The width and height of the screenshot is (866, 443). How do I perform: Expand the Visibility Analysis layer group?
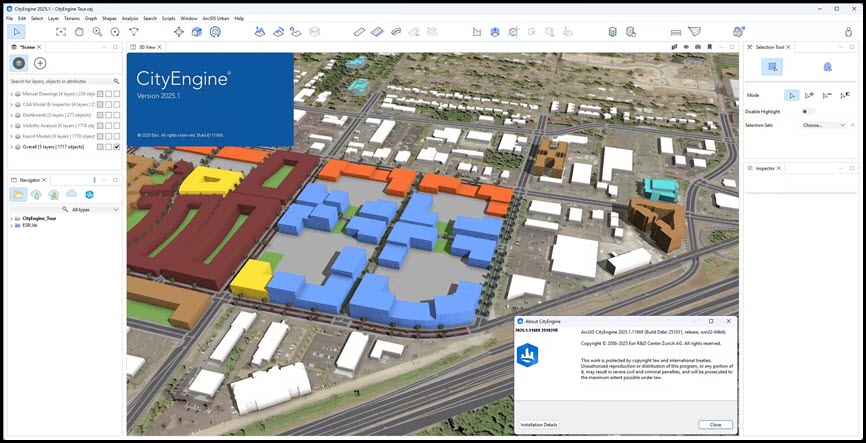click(11, 125)
